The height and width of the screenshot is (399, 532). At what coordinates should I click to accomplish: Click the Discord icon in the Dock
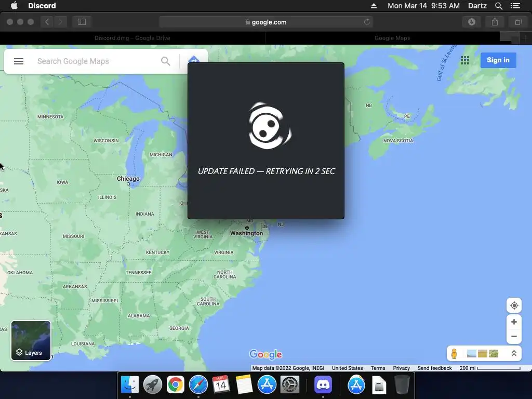[x=323, y=384]
